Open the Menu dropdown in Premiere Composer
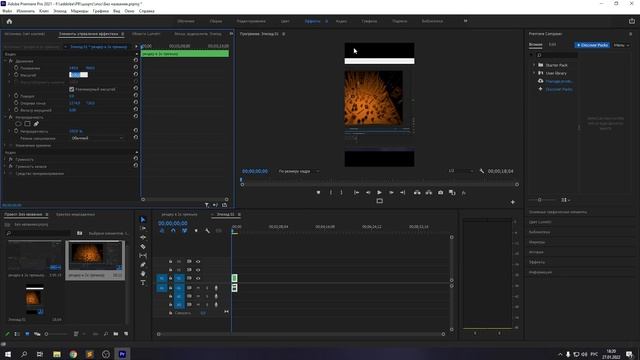This screenshot has width=640, height=360. tap(621, 45)
